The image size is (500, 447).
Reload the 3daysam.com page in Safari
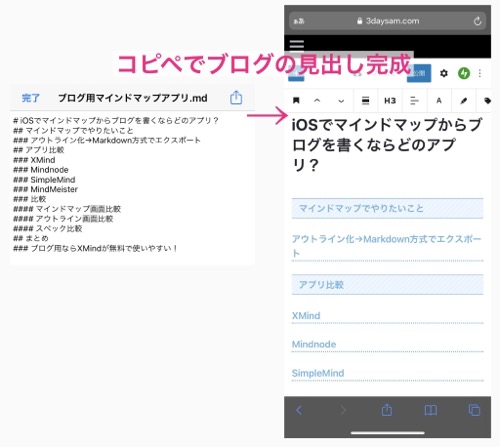(477, 21)
